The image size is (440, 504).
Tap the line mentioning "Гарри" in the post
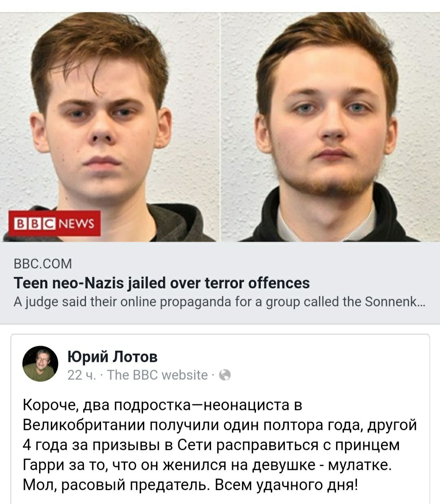[x=207, y=465]
